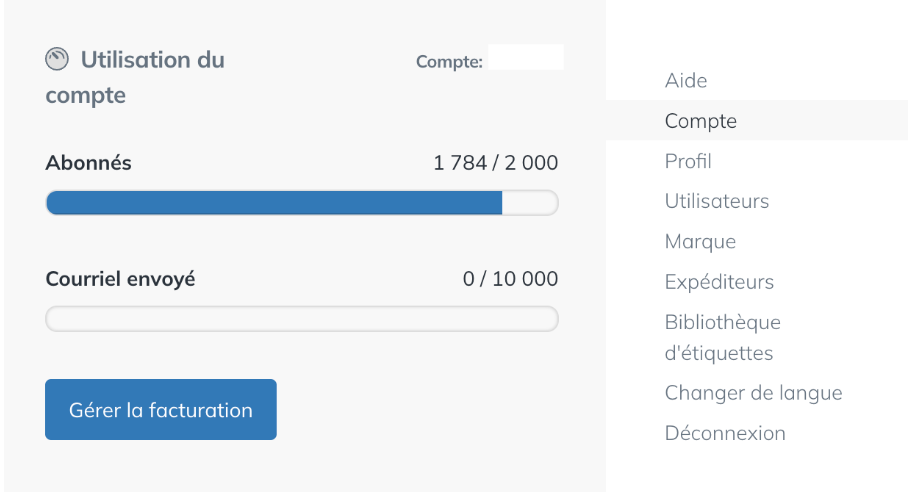
Task: Click the Courriel envoyé progress bar
Action: [x=302, y=319]
